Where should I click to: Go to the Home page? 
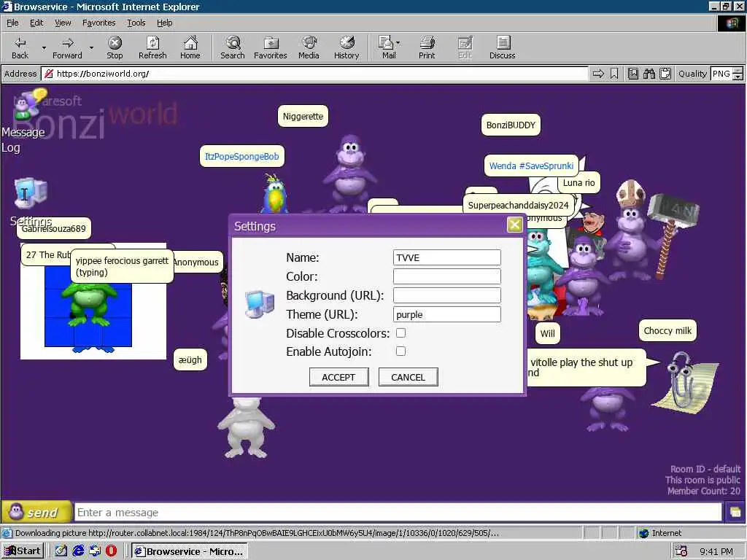[190, 47]
